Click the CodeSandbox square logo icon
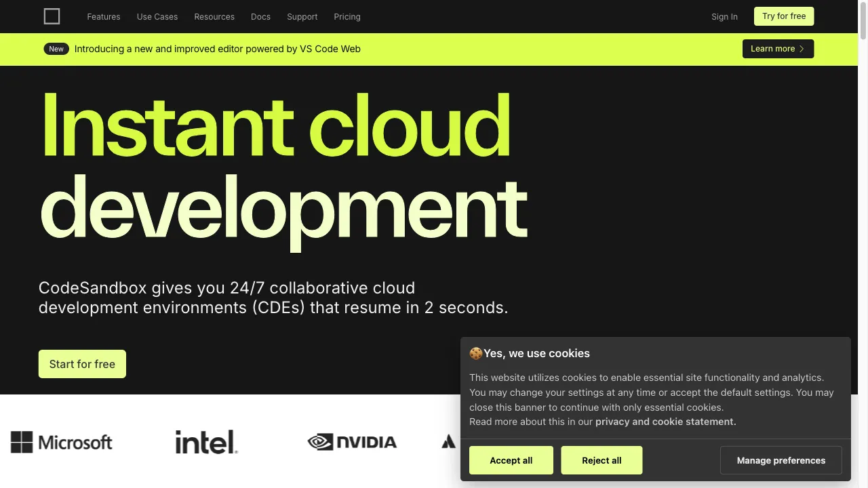This screenshot has height=488, width=868. tap(52, 16)
